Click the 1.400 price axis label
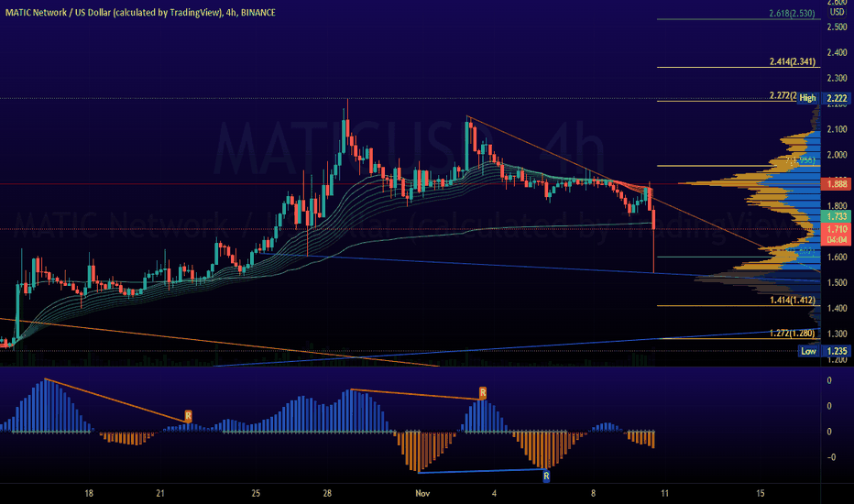This screenshot has height=504, width=854. [x=838, y=309]
